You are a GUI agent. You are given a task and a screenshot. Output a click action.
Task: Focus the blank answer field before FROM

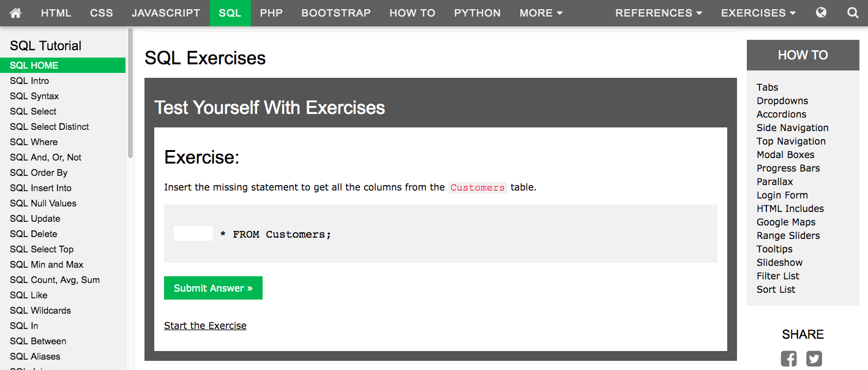point(193,233)
